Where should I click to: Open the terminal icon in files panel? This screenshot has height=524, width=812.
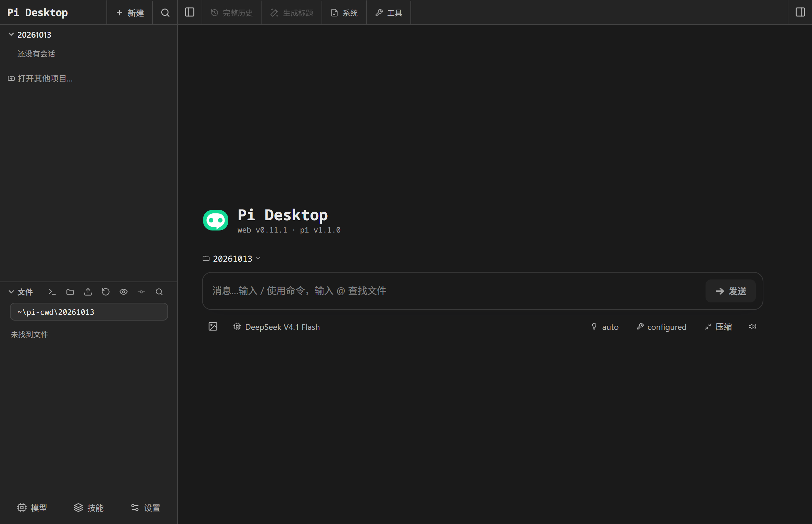(52, 292)
